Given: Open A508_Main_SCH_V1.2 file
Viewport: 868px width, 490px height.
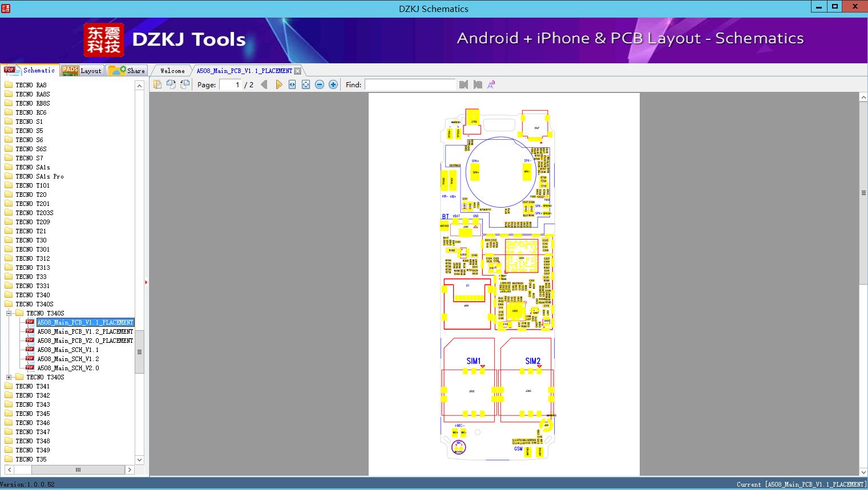Looking at the screenshot, I should click(x=68, y=359).
